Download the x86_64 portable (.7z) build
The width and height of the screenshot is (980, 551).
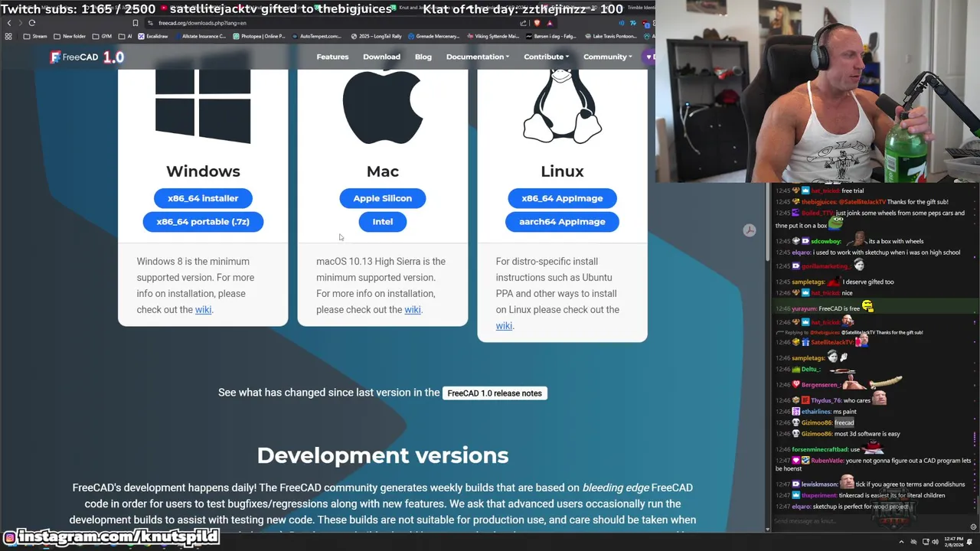[203, 222]
